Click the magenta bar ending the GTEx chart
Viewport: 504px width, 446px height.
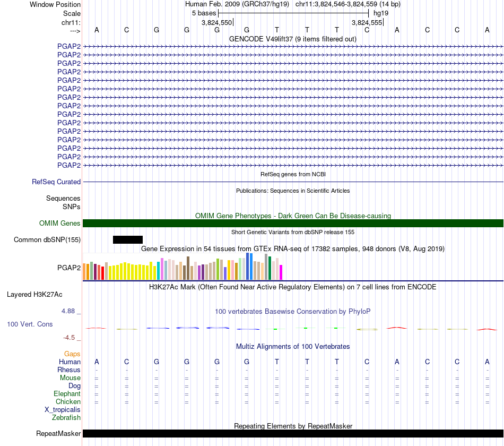pos(281,272)
